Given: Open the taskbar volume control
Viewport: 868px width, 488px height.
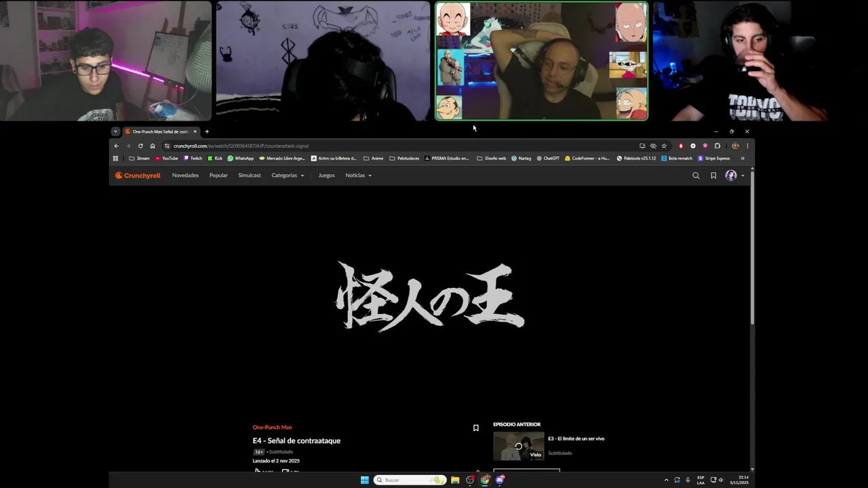Looking at the screenshot, I should point(720,480).
